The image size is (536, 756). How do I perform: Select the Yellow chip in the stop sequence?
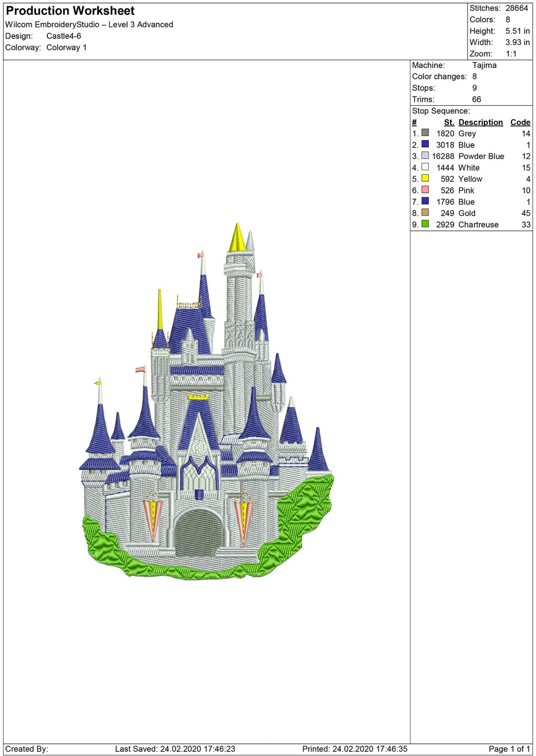pos(424,179)
